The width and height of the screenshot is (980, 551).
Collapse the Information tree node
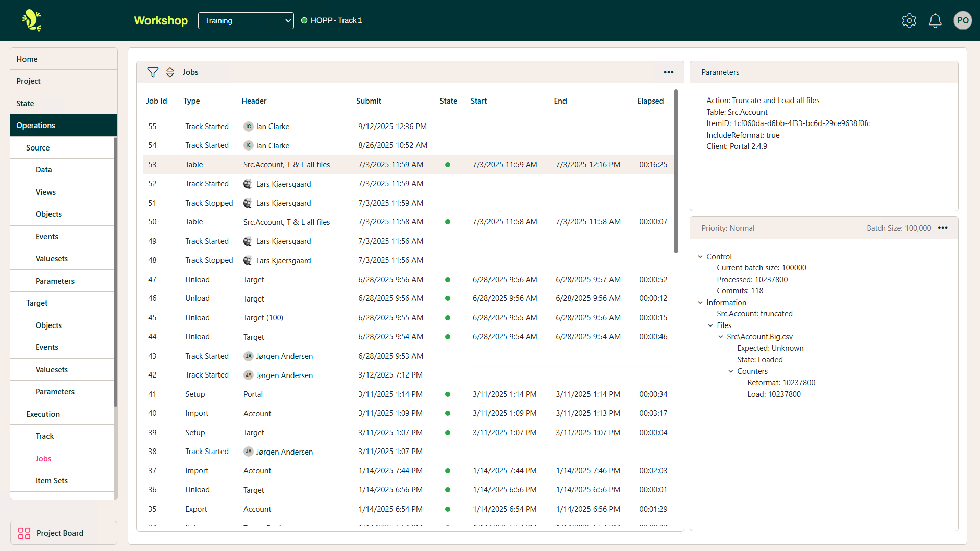(700, 303)
